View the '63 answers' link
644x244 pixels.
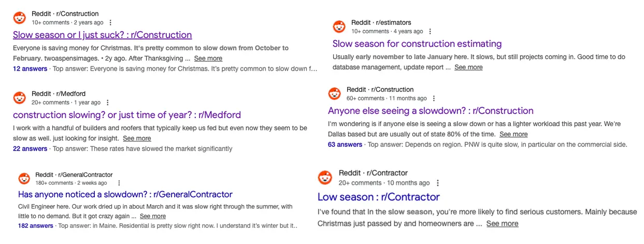[x=345, y=144]
